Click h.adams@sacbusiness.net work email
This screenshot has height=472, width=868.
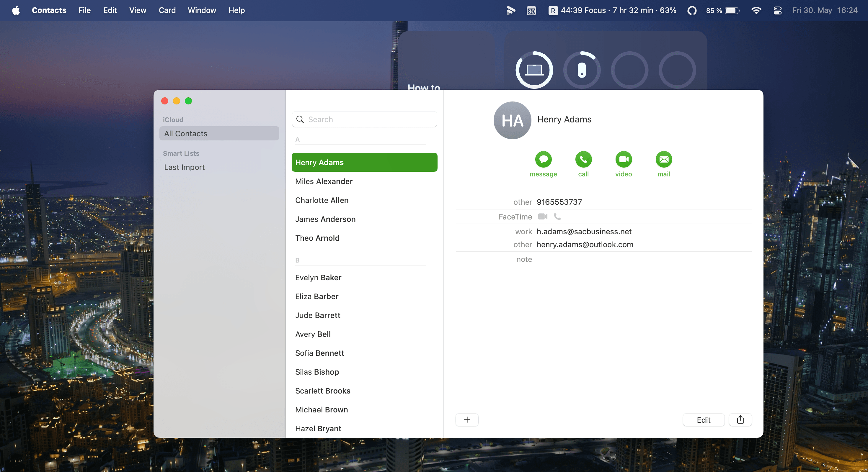tap(584, 231)
